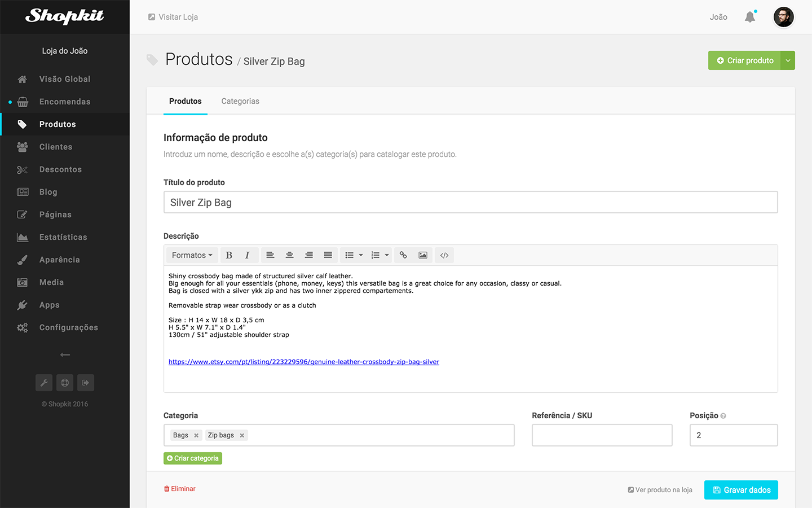Select the wrench tool icon in sidebar footer

pyautogui.click(x=44, y=383)
